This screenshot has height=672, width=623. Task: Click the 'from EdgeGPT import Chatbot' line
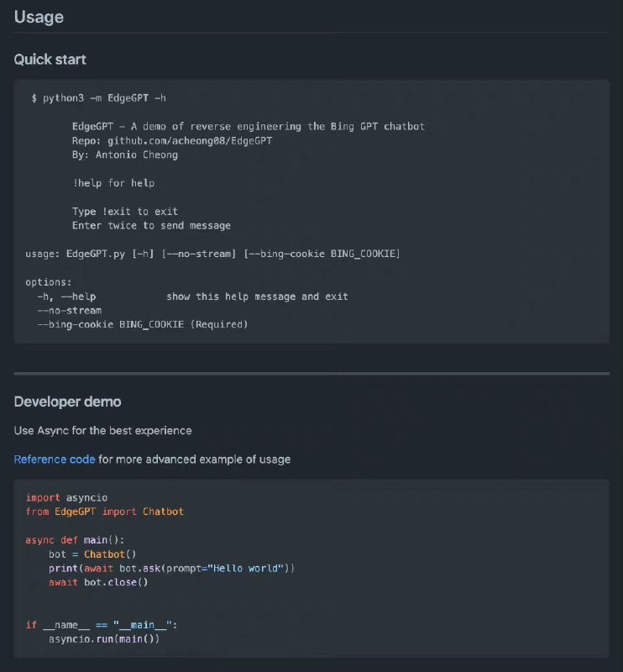[x=104, y=512]
